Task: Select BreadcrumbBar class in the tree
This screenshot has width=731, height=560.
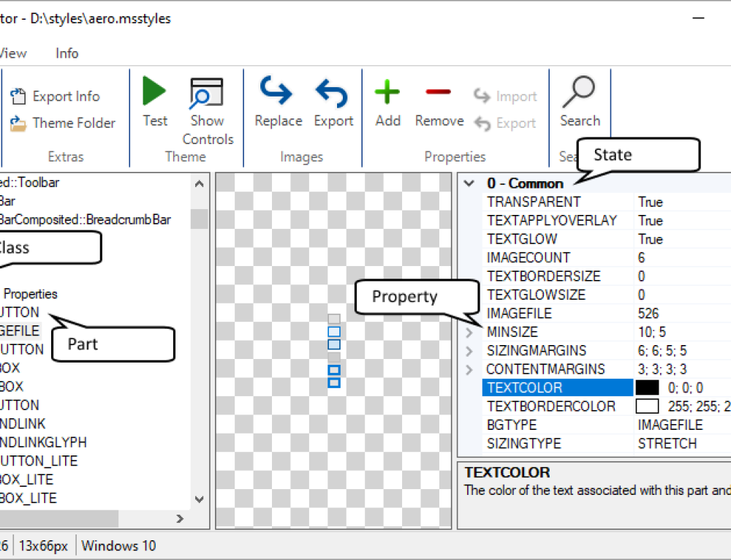Action: pyautogui.click(x=88, y=220)
